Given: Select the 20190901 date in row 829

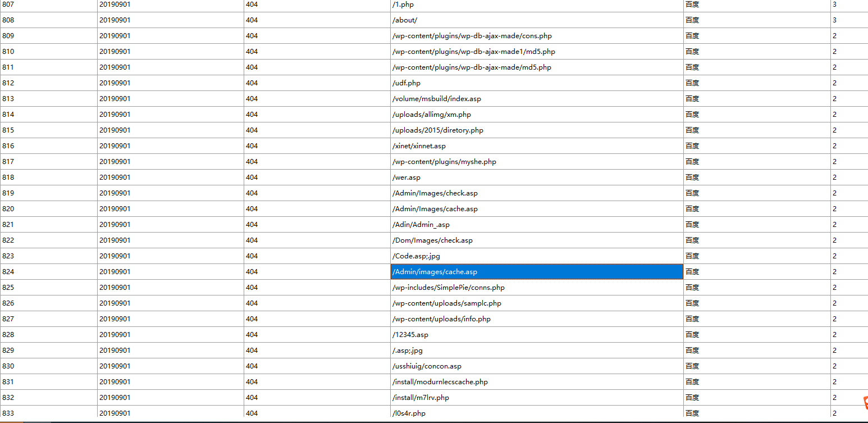Looking at the screenshot, I should tap(171, 351).
